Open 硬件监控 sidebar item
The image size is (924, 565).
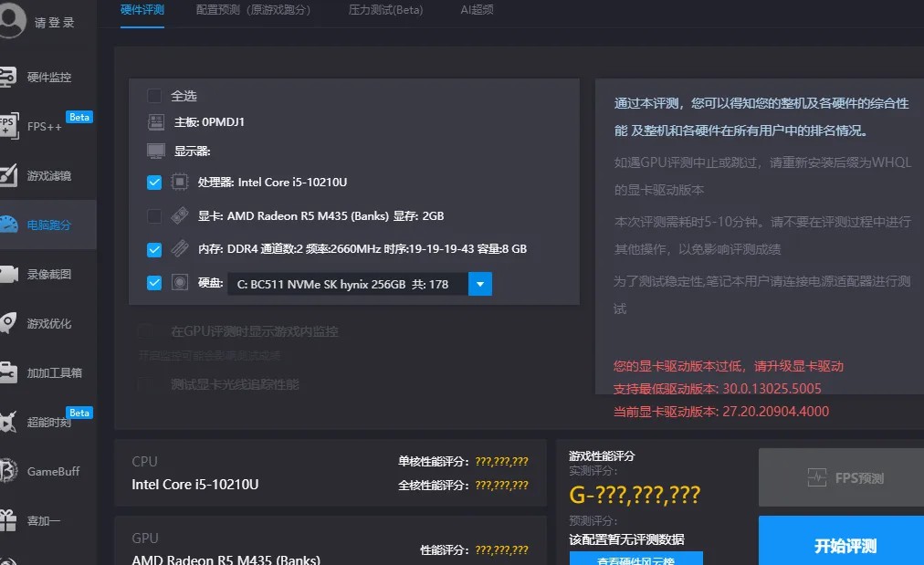48,78
